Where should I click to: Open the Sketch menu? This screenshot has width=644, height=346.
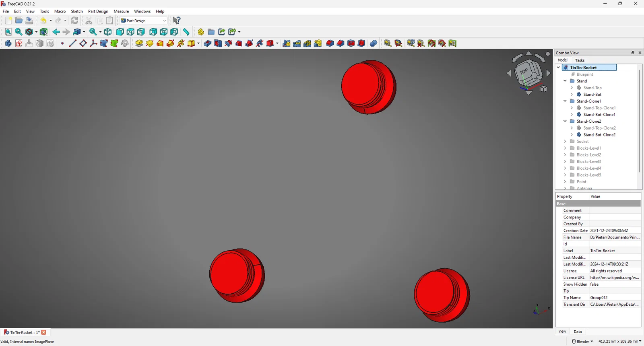click(x=77, y=11)
